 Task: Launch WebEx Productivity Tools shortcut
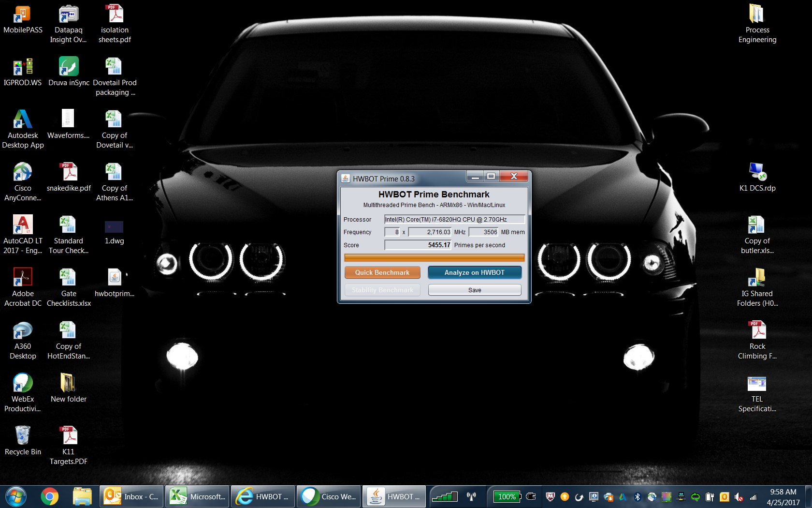click(23, 393)
